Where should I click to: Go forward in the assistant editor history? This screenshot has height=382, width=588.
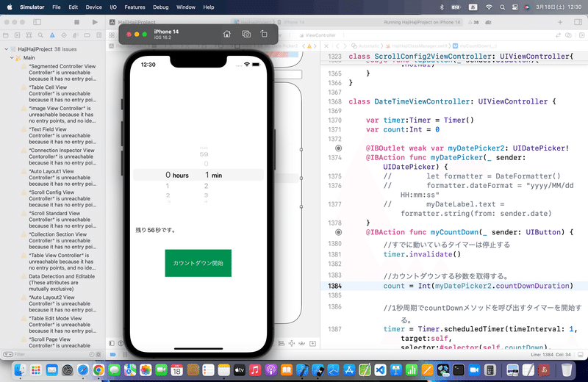(345, 46)
